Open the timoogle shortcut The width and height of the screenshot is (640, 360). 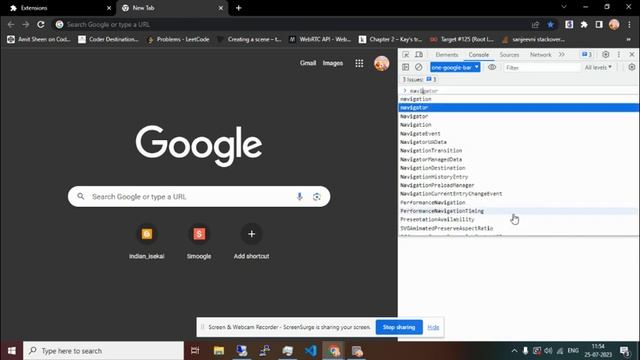tap(199, 241)
